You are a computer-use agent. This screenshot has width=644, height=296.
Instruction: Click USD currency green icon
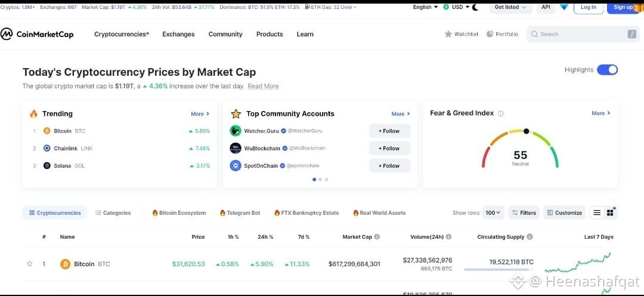click(x=446, y=7)
